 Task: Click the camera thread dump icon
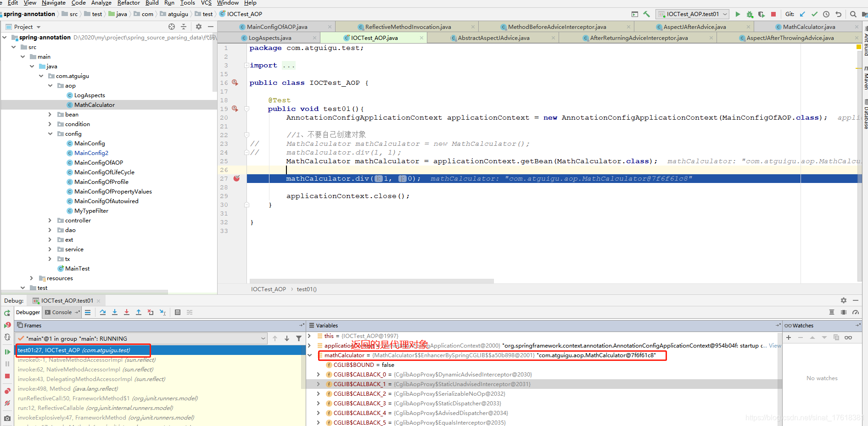[x=7, y=418]
